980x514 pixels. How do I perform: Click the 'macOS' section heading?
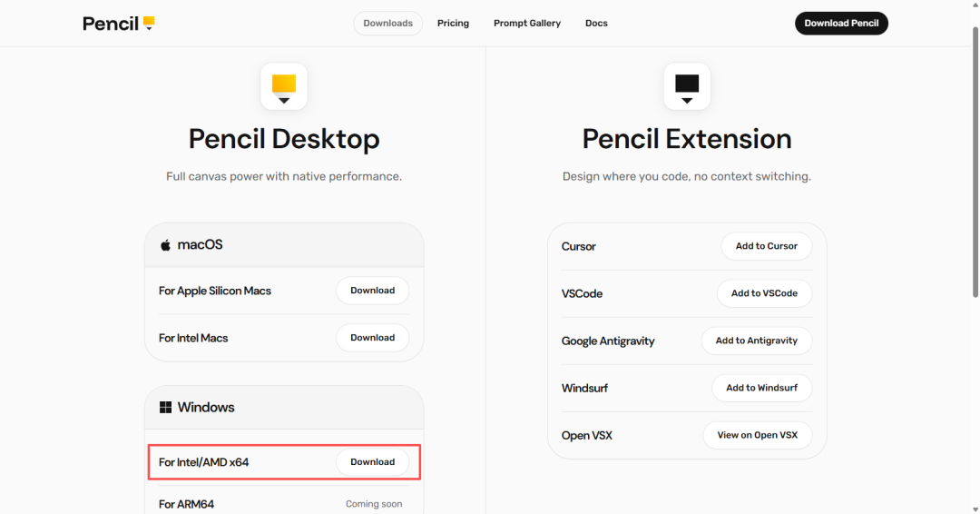coord(200,244)
